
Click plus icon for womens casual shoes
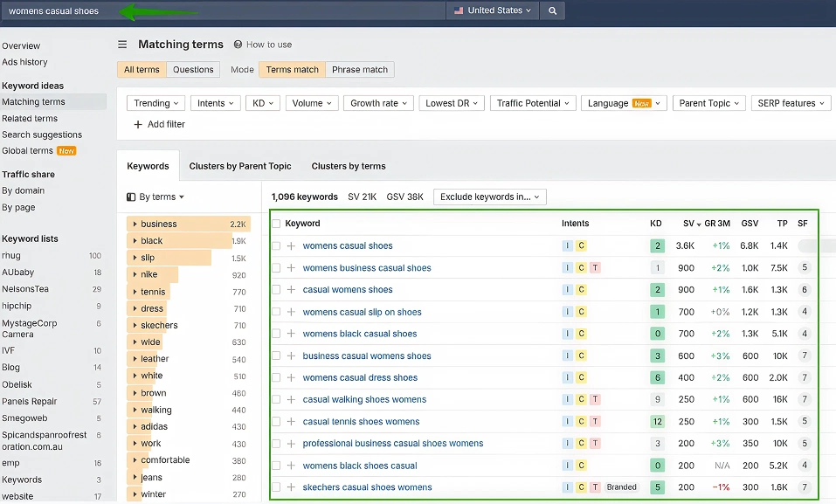pyautogui.click(x=291, y=245)
